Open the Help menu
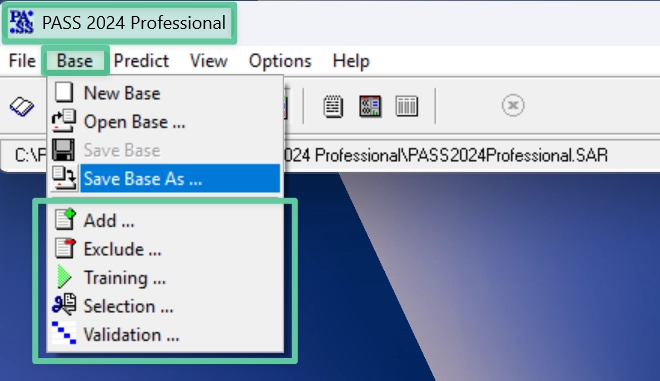The width and height of the screenshot is (660, 381). point(351,61)
